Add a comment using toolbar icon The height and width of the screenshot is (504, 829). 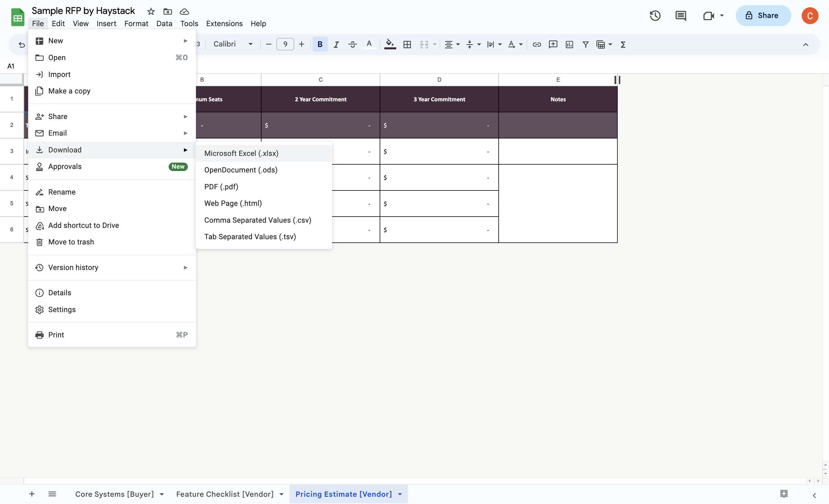coord(553,44)
